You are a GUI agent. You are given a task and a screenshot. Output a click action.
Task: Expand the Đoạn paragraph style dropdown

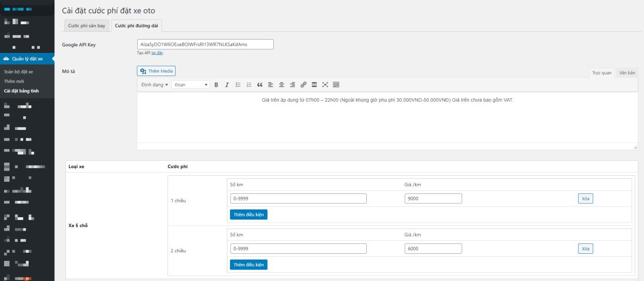coord(191,85)
